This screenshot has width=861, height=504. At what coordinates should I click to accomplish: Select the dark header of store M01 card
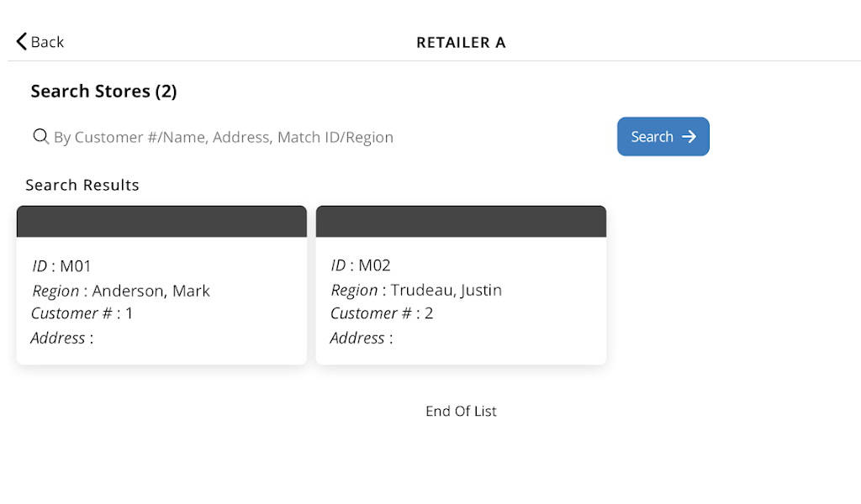point(161,222)
